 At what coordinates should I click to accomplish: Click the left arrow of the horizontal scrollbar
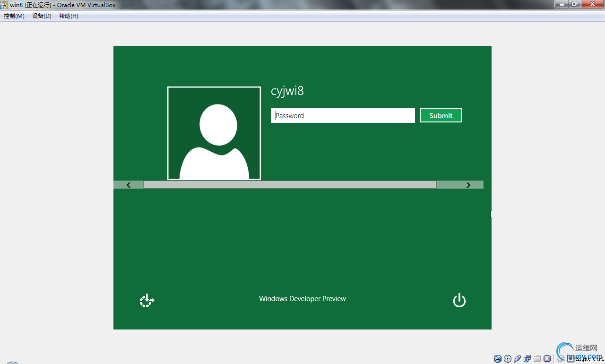[129, 185]
